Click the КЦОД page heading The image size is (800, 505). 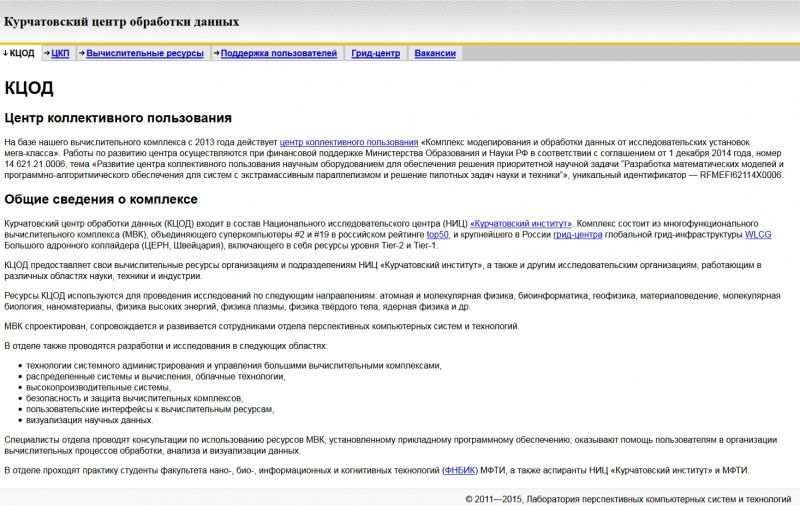[x=29, y=88]
